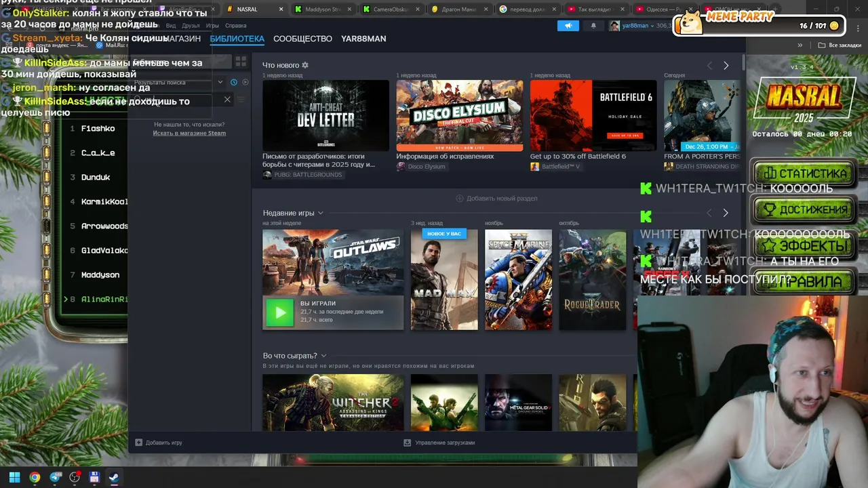Viewport: 868px width, 488px height.
Task: Open Metal Gear Solid V cover
Action: coord(518,403)
